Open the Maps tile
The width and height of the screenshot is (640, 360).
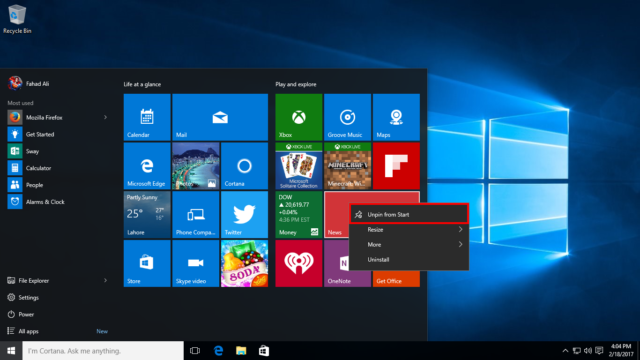pyautogui.click(x=396, y=117)
